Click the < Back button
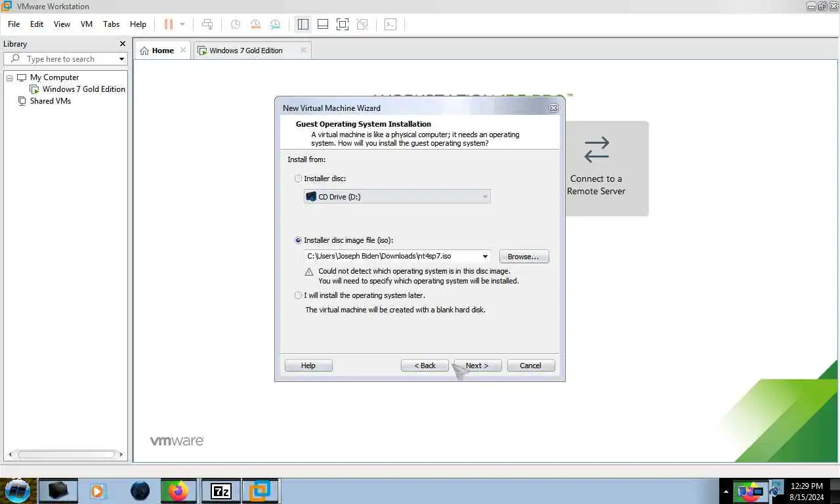Image resolution: width=840 pixels, height=504 pixels. click(425, 366)
